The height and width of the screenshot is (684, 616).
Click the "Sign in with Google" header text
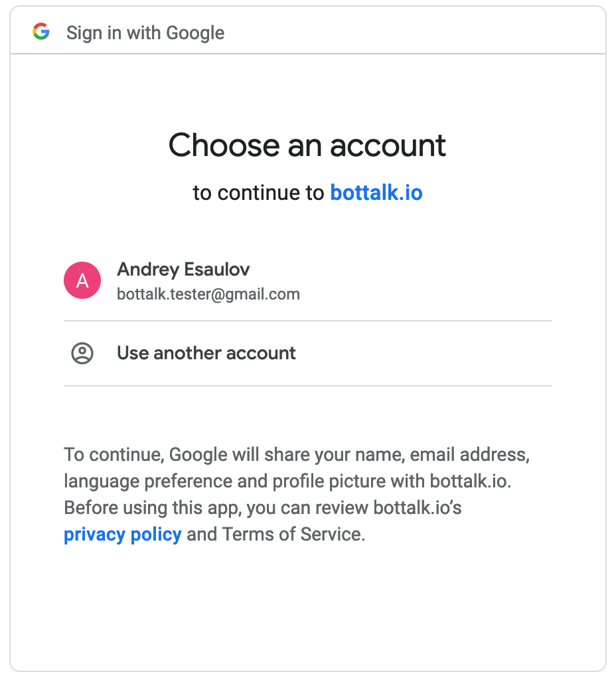[x=145, y=33]
